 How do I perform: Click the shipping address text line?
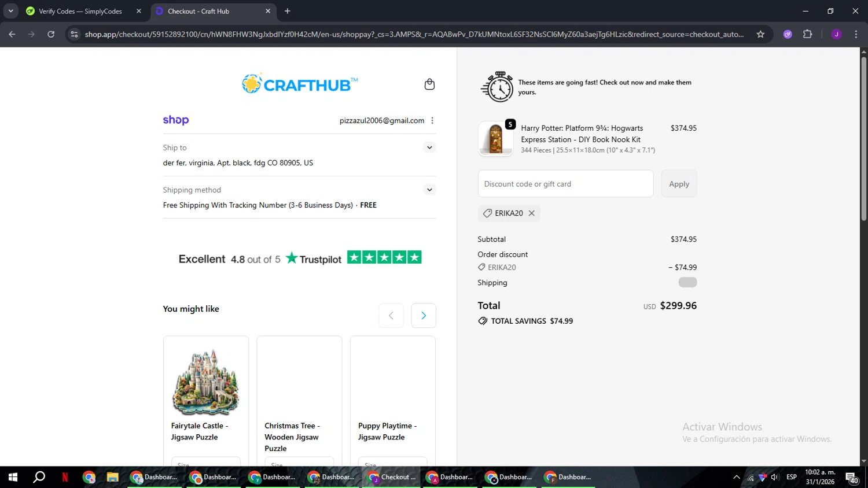pos(238,163)
